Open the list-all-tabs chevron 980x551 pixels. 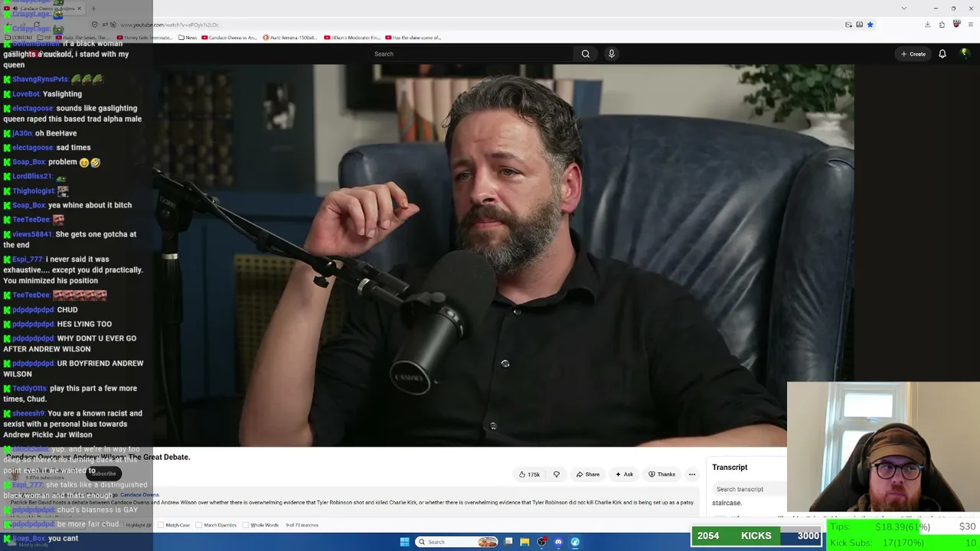(903, 8)
